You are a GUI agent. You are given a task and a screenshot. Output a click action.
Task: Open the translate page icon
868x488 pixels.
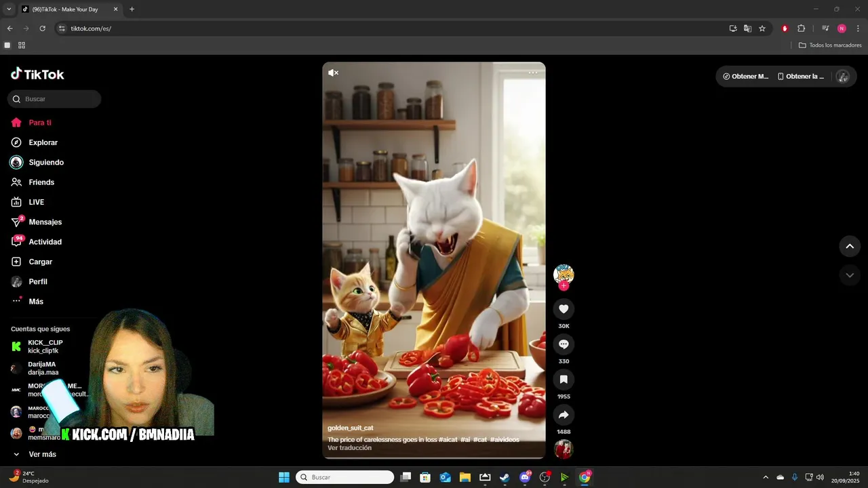pyautogui.click(x=747, y=28)
